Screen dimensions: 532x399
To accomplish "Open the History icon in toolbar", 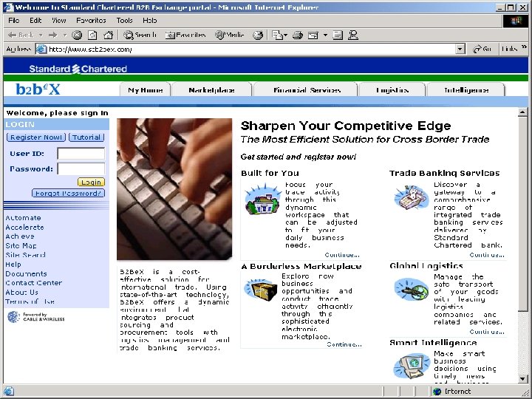I will (258, 35).
